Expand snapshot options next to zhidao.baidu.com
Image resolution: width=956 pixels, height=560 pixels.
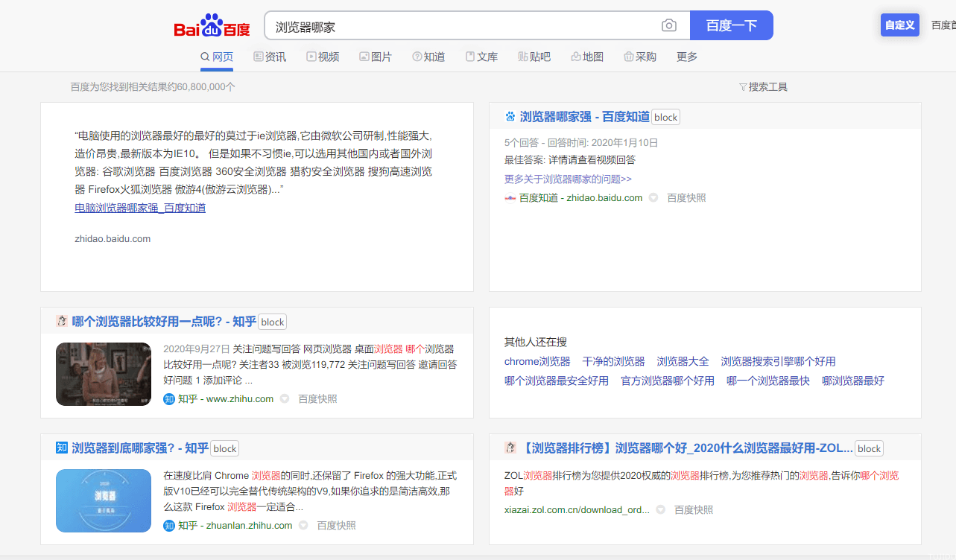tap(653, 197)
